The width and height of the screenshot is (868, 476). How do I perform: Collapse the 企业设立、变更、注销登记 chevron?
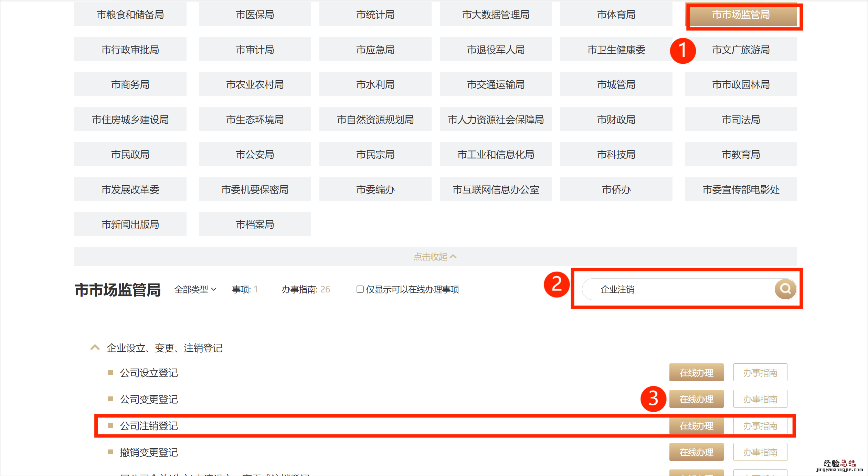point(95,348)
